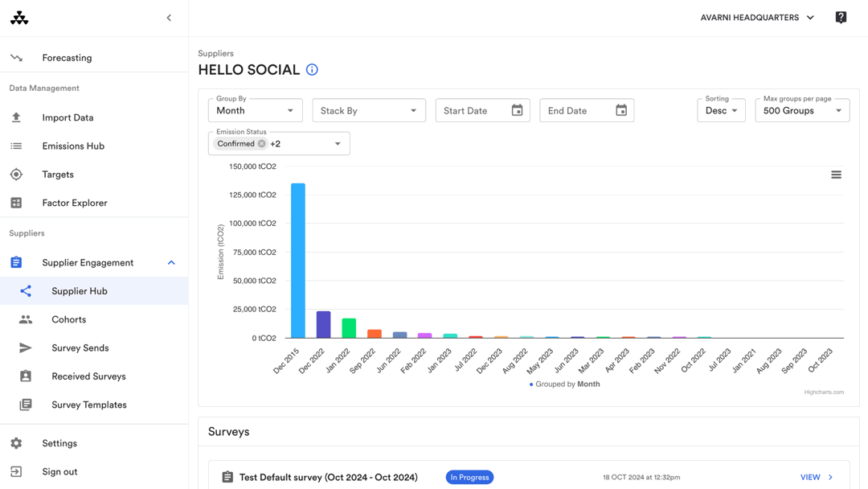This screenshot has width=868, height=489.
Task: Click the In Progress status badge
Action: click(x=469, y=477)
